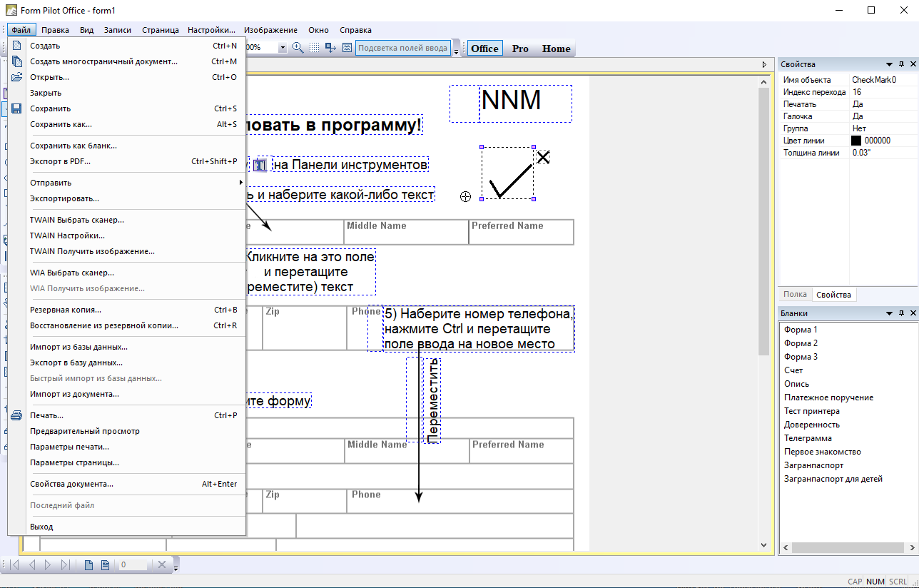Pin the Свойства panel

pos(901,64)
